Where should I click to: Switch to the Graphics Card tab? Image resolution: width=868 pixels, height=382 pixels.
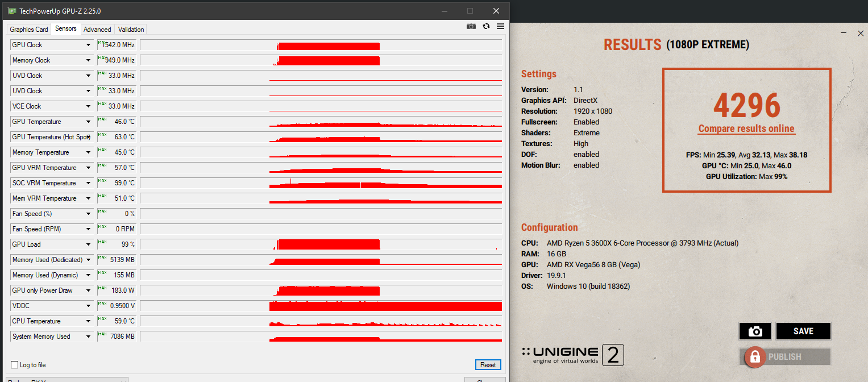click(x=29, y=30)
